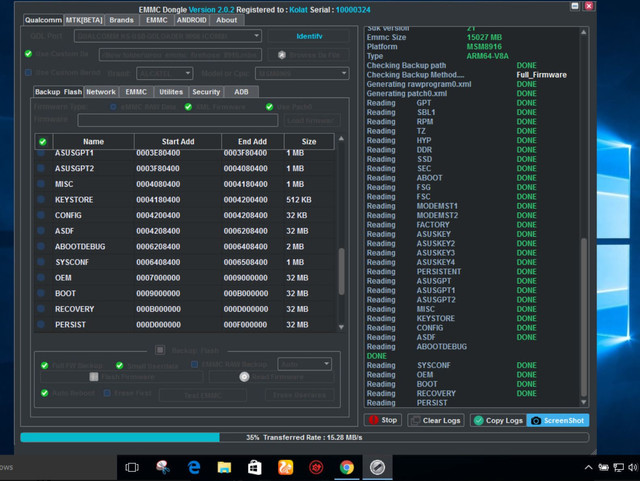Viewport: 640px width, 481px height.
Task: Click the Copy Logs button
Action: pos(498,420)
